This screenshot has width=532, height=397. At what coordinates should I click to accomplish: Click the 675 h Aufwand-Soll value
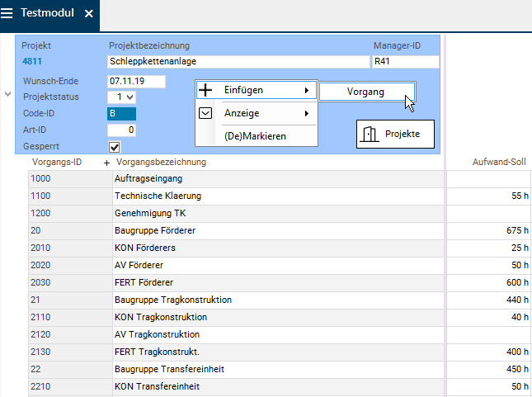click(x=488, y=230)
